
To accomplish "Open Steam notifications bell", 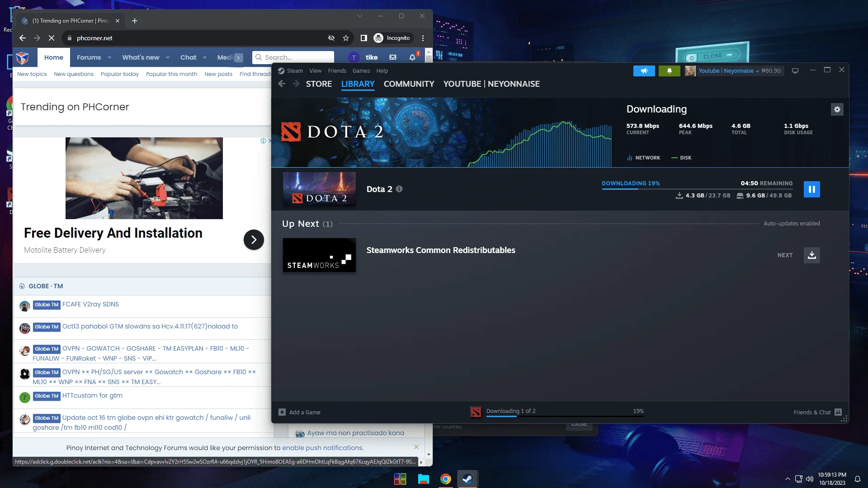I will pyautogui.click(x=669, y=71).
